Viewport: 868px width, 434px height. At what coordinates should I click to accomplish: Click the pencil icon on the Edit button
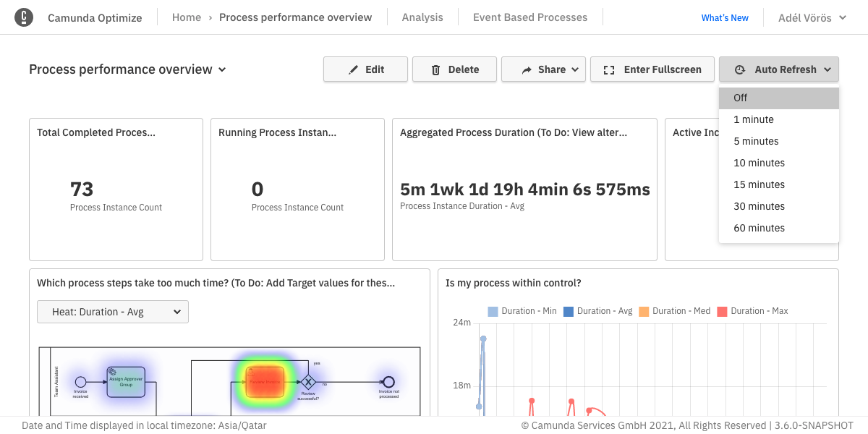click(x=352, y=69)
